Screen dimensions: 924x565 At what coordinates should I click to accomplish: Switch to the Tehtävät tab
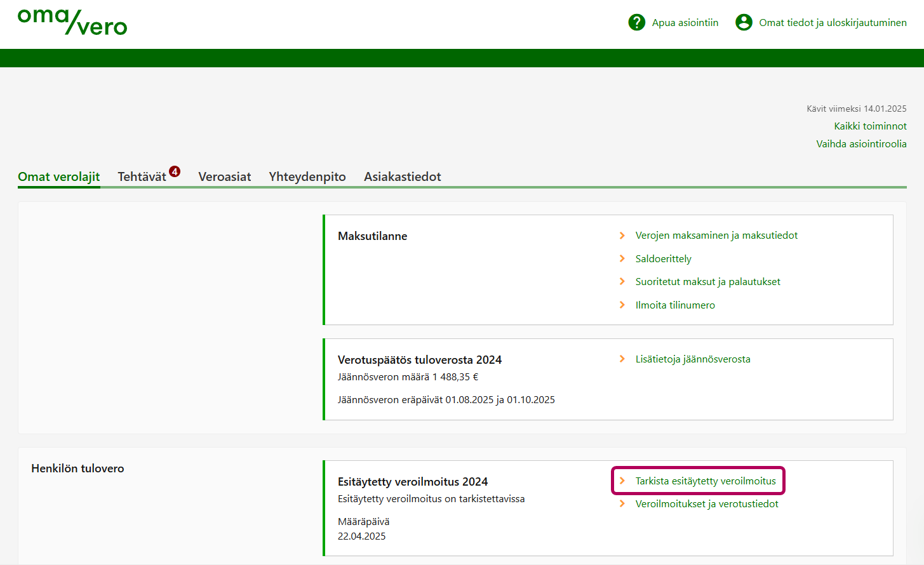pos(142,176)
